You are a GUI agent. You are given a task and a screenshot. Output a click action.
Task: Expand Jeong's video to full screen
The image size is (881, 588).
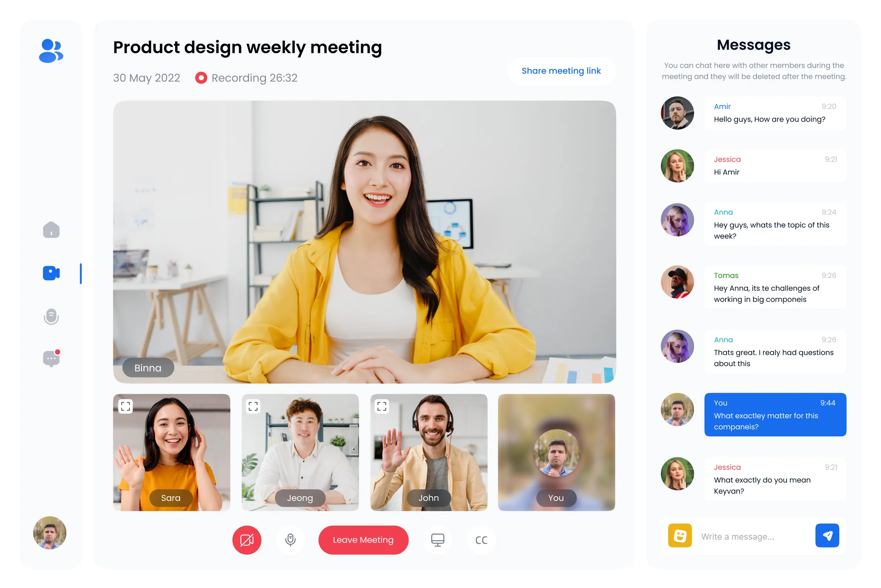click(x=253, y=405)
